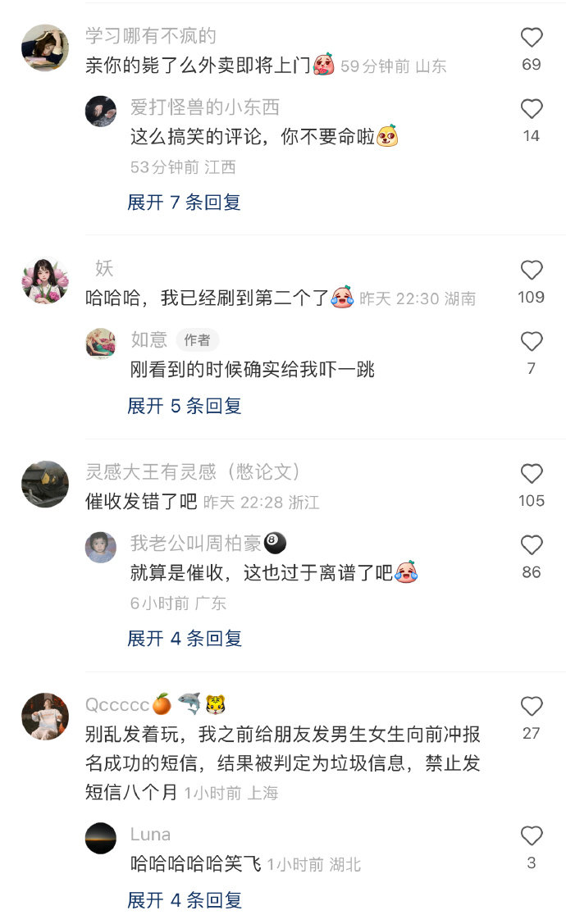Like the author 如意's reply

(532, 341)
